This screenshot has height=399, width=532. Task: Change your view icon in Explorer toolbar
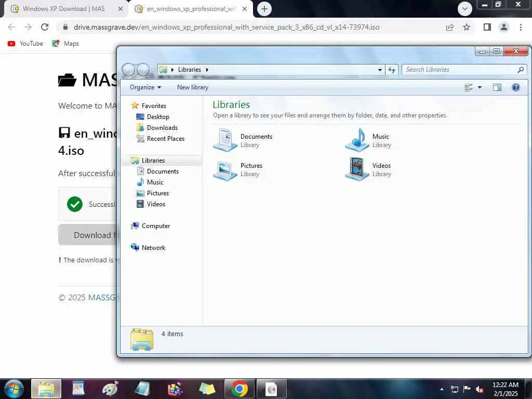coord(469,87)
